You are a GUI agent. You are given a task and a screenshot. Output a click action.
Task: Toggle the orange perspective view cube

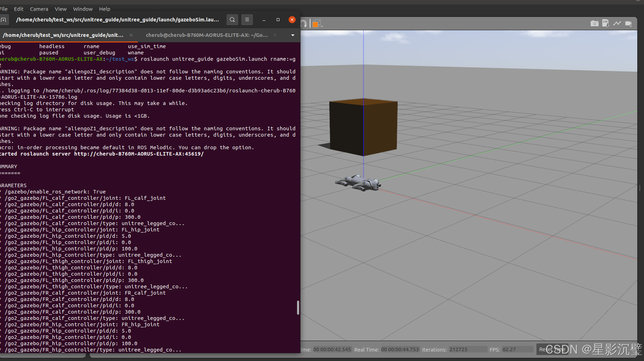pyautogui.click(x=316, y=24)
